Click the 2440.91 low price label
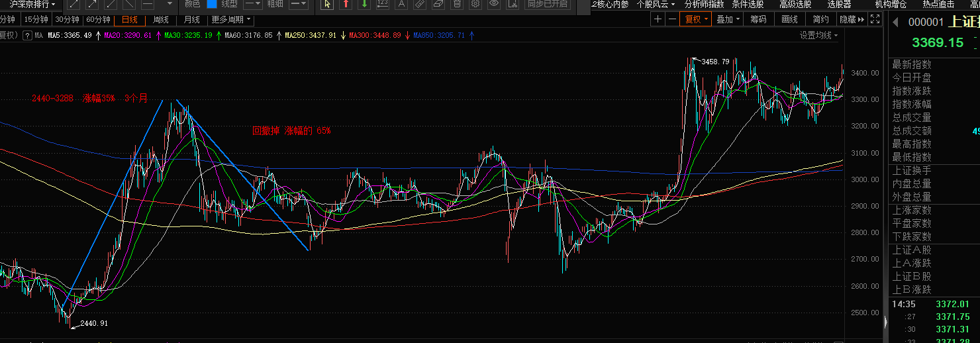Image resolution: width=980 pixels, height=343 pixels. coord(94,324)
